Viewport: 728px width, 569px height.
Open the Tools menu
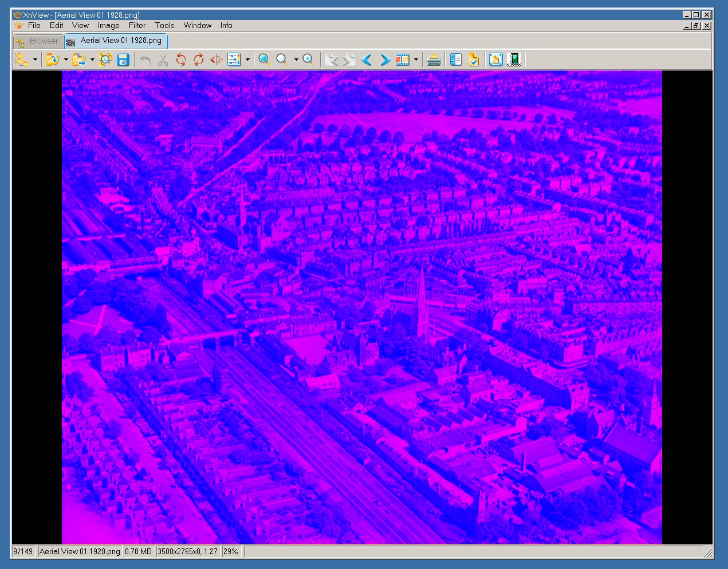(x=164, y=25)
